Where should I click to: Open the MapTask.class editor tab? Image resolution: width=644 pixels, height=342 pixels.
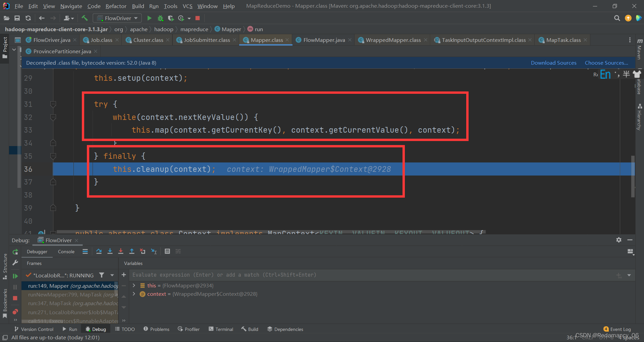tap(563, 40)
